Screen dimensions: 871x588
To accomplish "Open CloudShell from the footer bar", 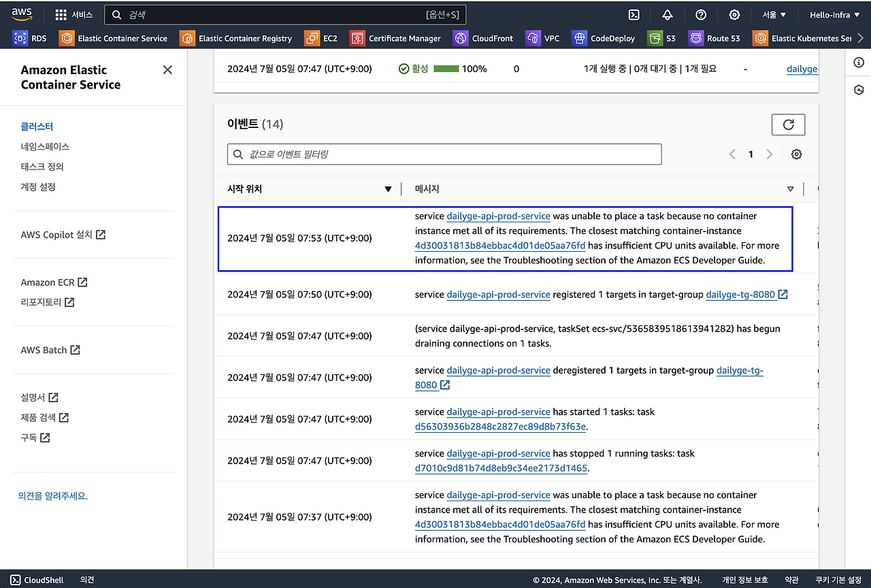I will pyautogui.click(x=37, y=580).
